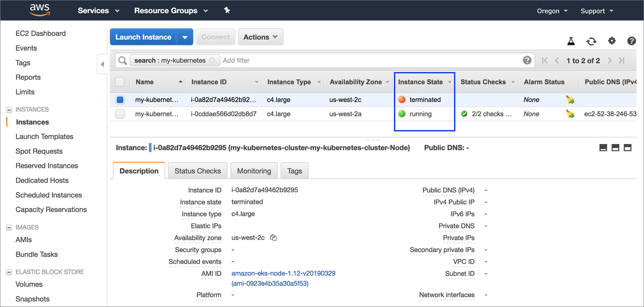Check the running instance row checkbox
644x307 pixels.
coord(120,114)
